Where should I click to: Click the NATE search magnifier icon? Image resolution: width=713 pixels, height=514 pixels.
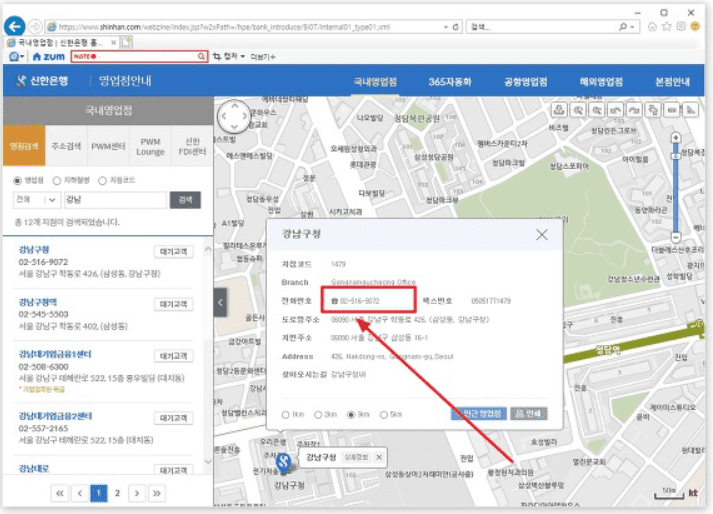point(201,56)
